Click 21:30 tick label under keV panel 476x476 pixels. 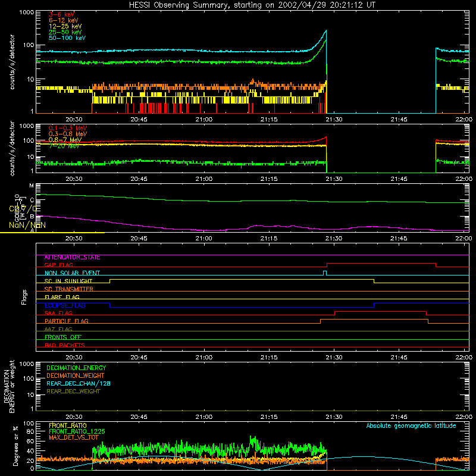(334, 120)
